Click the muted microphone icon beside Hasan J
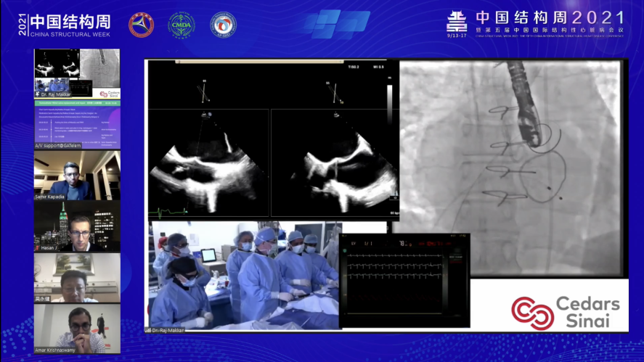Viewport: 644px width, 362px height. 38,248
